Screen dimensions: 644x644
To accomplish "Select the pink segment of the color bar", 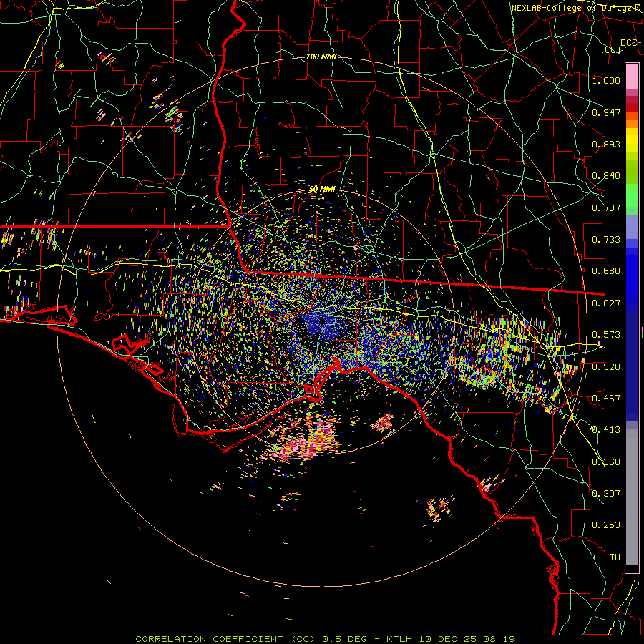I will click(x=632, y=76).
